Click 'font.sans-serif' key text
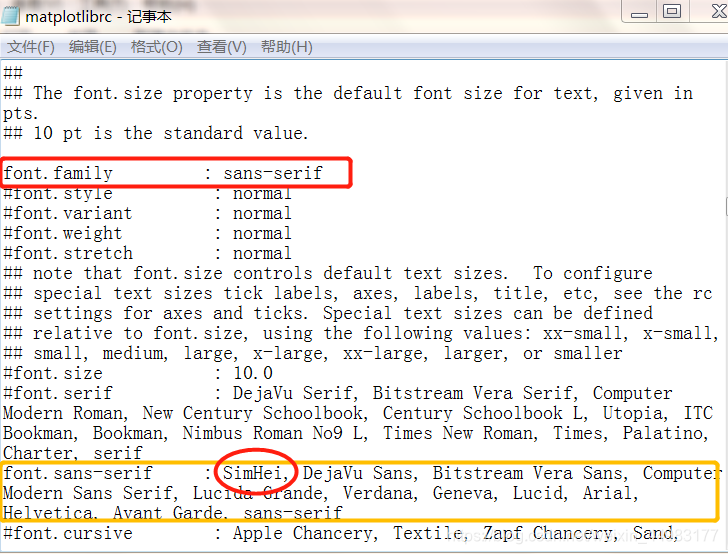 point(78,473)
